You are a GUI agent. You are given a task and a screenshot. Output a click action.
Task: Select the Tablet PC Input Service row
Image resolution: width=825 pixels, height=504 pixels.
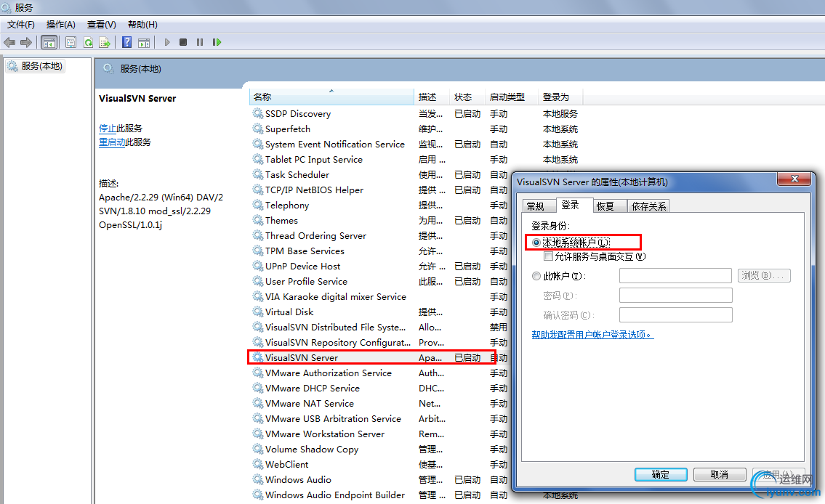coord(416,159)
